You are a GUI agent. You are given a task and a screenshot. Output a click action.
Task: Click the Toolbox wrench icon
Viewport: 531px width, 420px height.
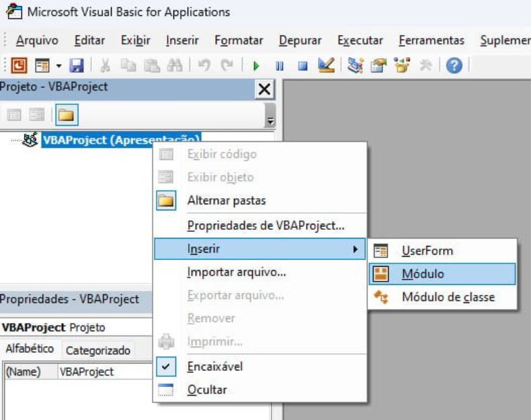(x=425, y=65)
